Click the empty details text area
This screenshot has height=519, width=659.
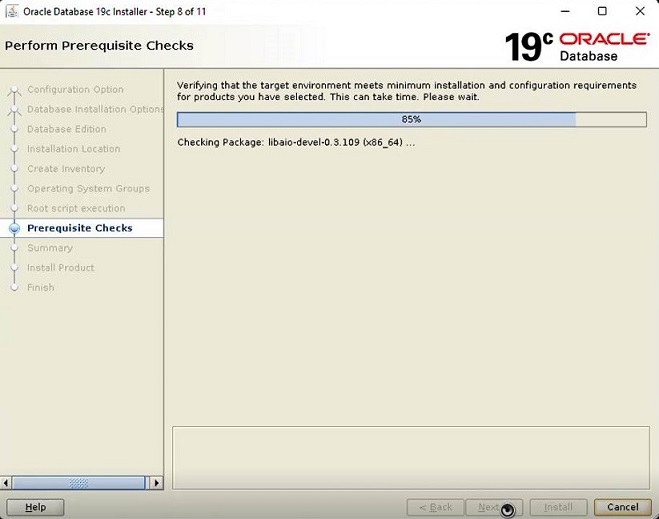(x=411, y=458)
